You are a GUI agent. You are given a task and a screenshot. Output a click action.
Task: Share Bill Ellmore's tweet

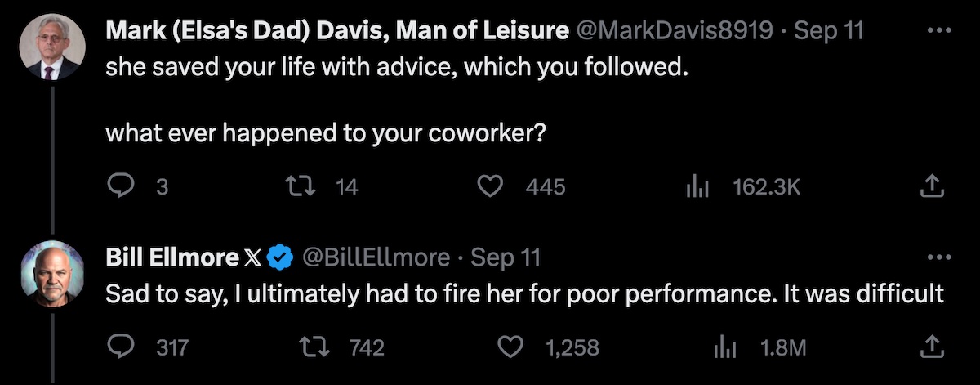930,347
